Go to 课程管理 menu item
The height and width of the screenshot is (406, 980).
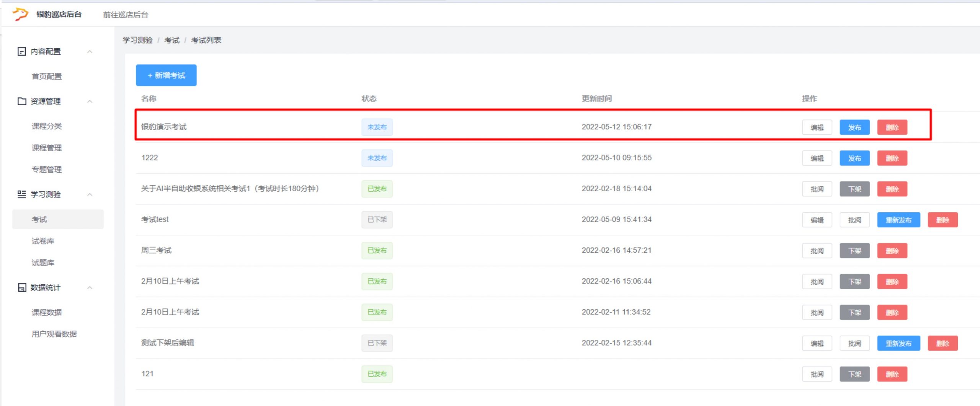[47, 148]
